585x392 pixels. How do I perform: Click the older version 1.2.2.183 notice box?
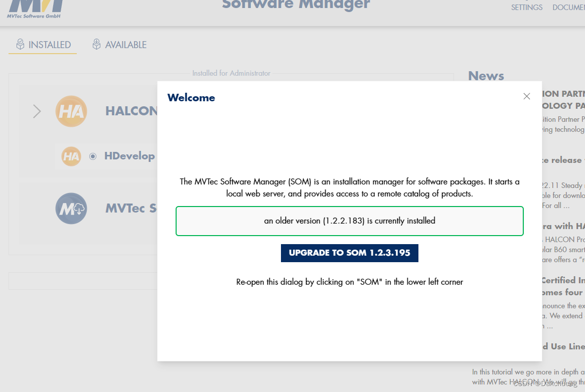coord(350,221)
